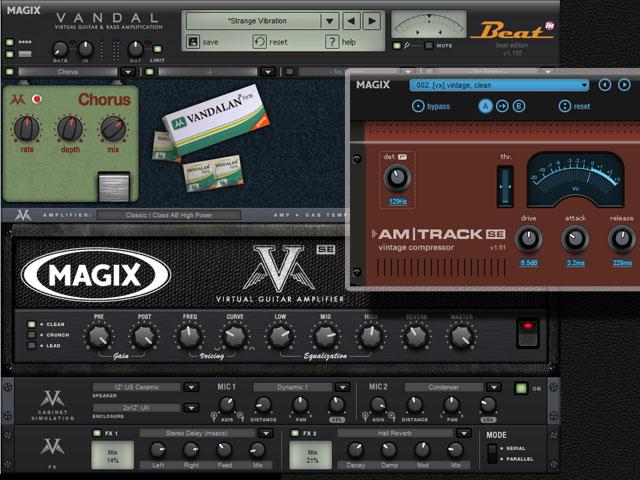640x480 pixels.
Task: Toggle the tuner MUTE button
Action: click(x=428, y=45)
